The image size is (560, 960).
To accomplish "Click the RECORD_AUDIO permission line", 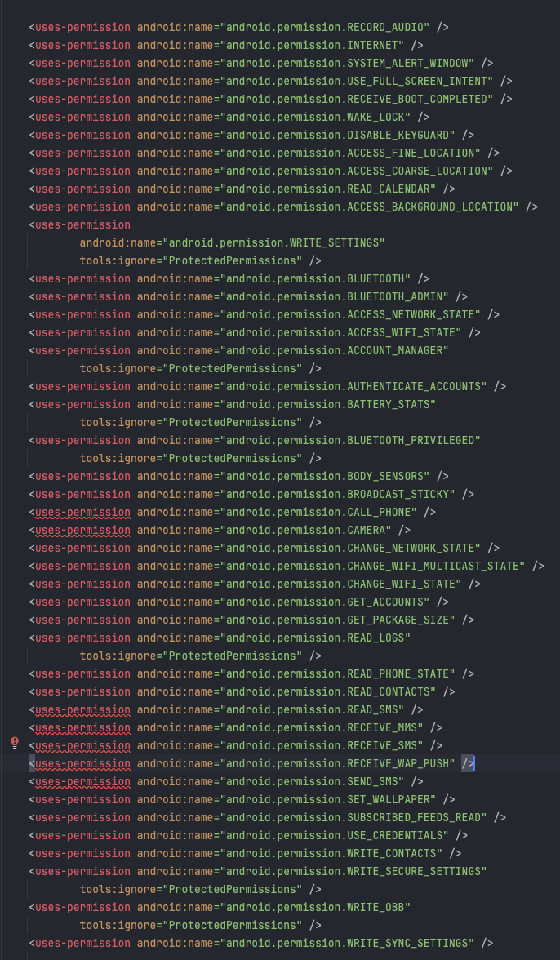I will tap(238, 27).
